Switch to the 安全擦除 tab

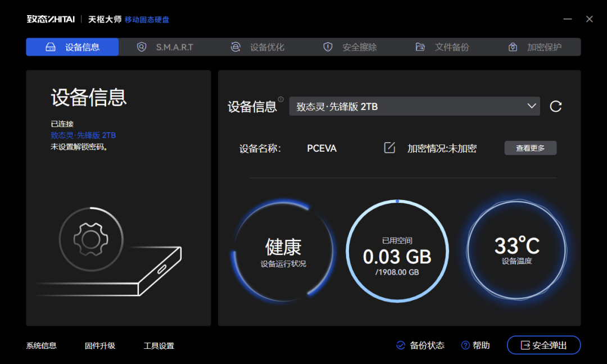(x=350, y=47)
